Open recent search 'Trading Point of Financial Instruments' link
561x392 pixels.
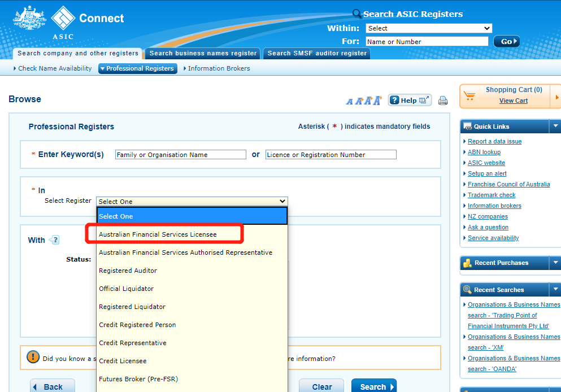[514, 315]
